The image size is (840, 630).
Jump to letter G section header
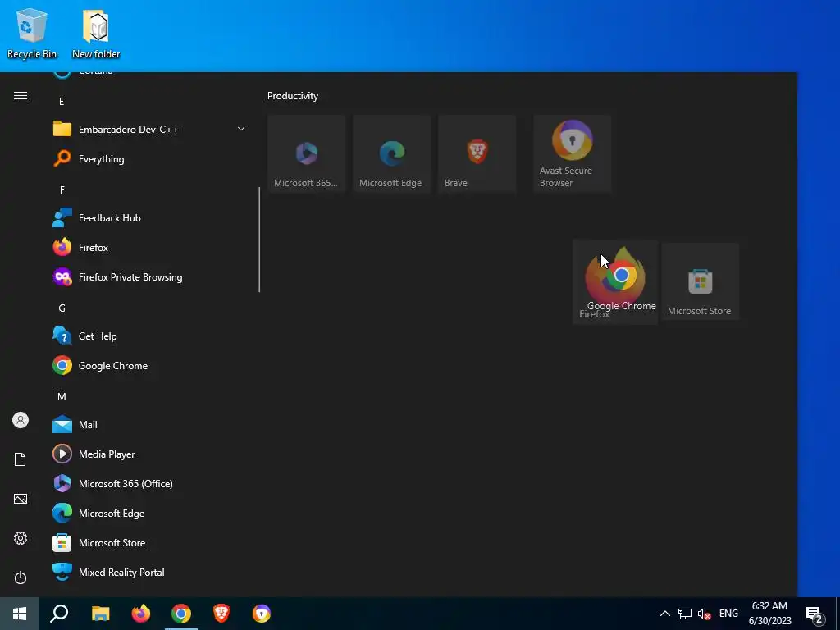pyautogui.click(x=62, y=308)
